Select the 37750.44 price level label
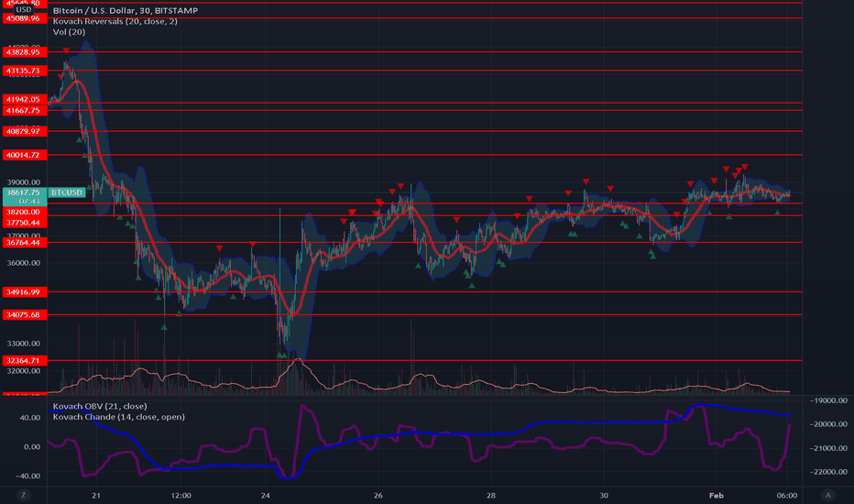This screenshot has height=504, width=854. point(25,223)
